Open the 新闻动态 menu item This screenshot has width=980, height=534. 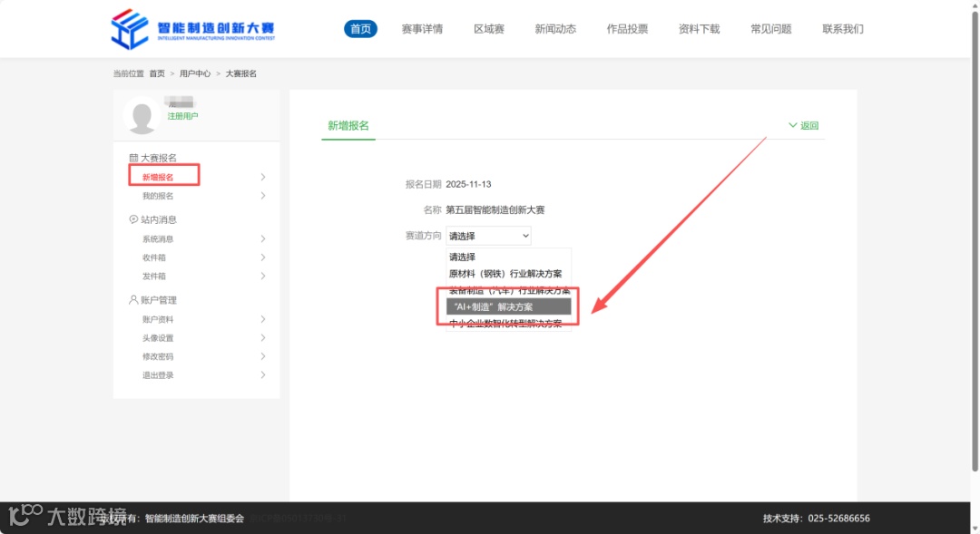tap(555, 28)
